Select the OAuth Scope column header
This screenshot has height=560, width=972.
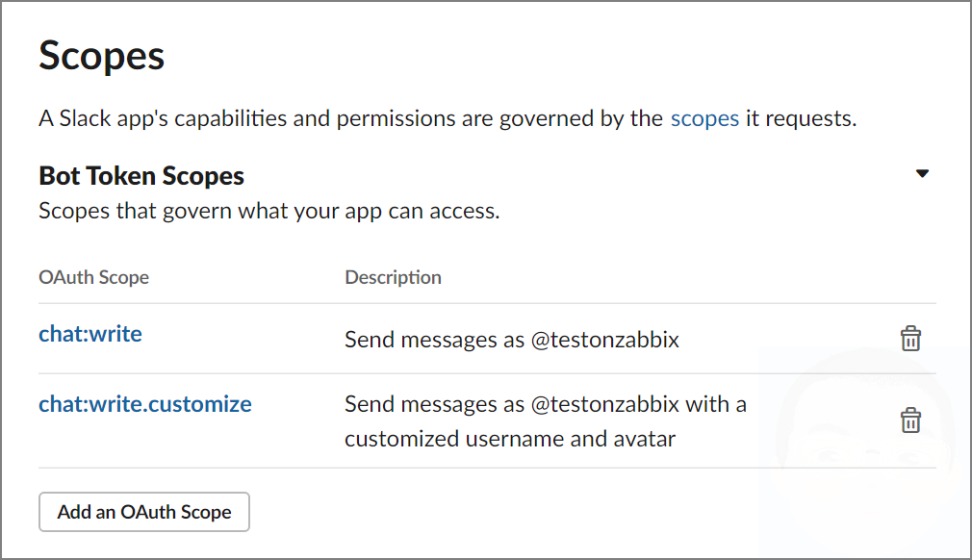point(93,277)
